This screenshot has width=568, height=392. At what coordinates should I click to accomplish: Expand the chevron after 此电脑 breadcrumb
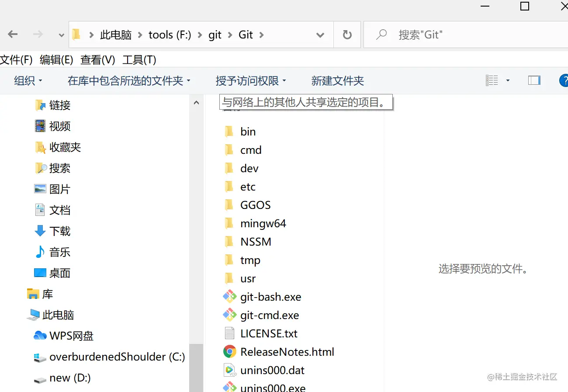(140, 35)
